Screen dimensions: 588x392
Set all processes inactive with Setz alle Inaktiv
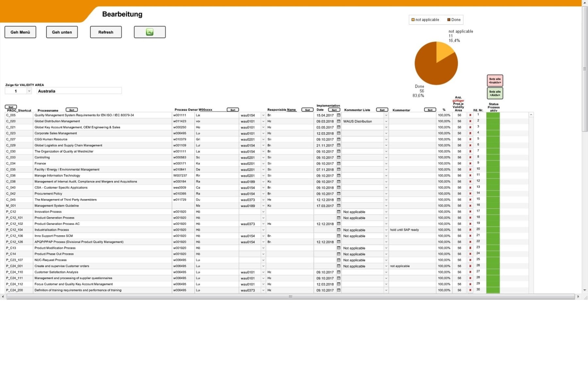tap(495, 80)
